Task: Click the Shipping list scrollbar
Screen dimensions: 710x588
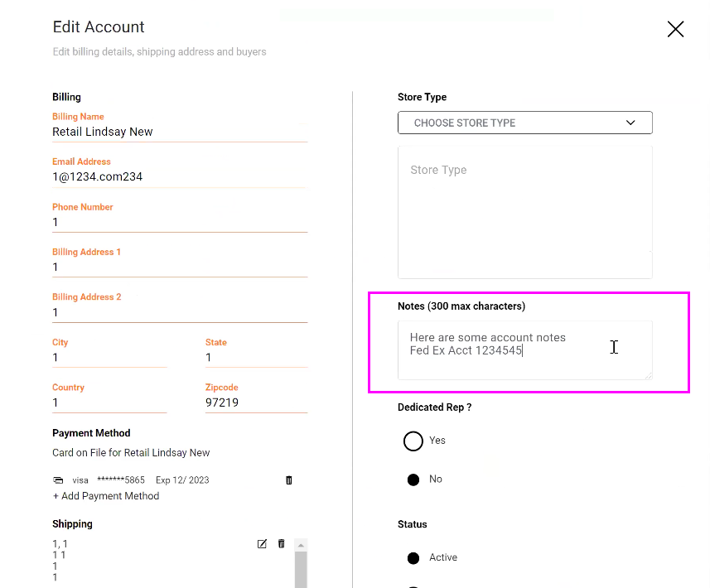Action: coord(301,570)
